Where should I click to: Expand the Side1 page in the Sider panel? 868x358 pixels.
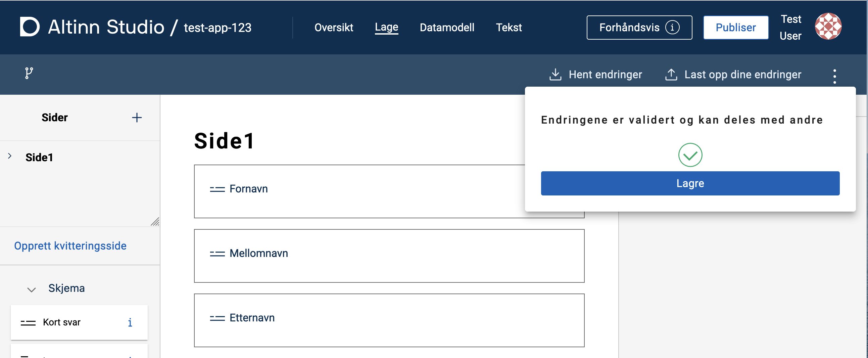[x=9, y=156]
